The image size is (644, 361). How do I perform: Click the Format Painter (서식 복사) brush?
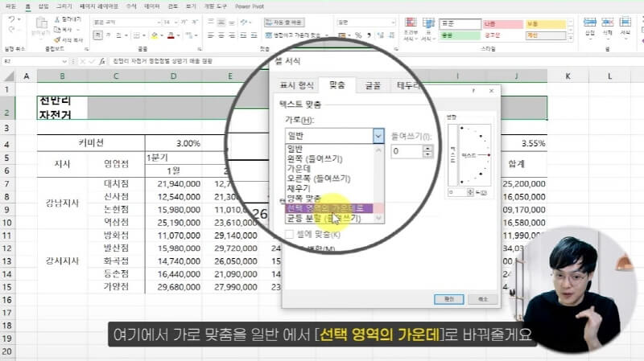pyautogui.click(x=57, y=39)
